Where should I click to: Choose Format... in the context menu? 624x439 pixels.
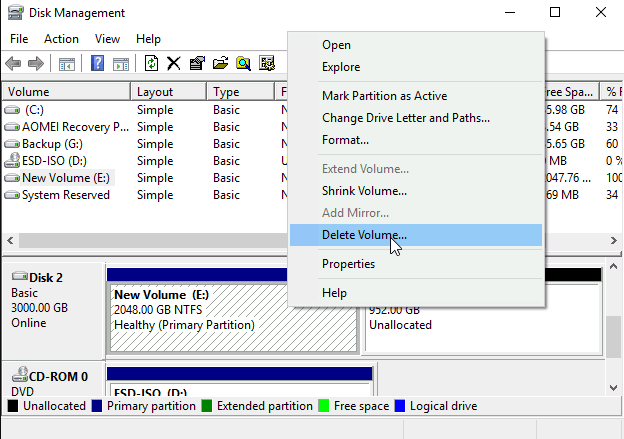pos(416,140)
